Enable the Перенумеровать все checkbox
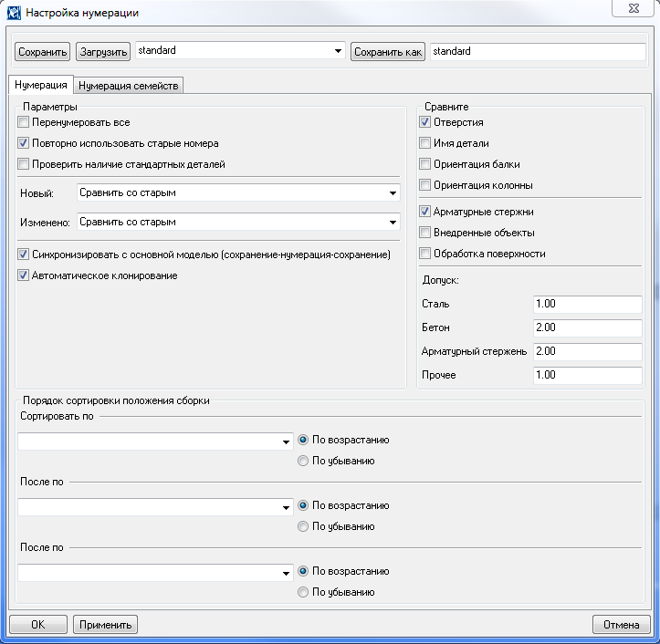 [x=24, y=122]
